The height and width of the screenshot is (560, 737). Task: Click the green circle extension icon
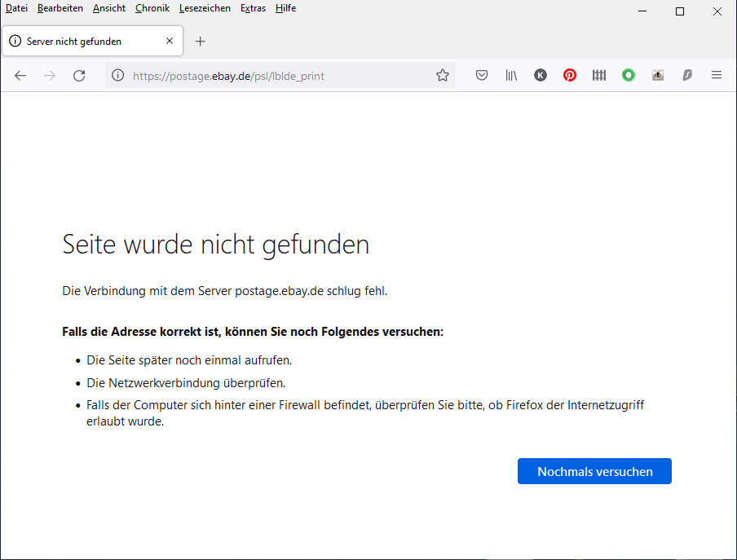pos(629,76)
